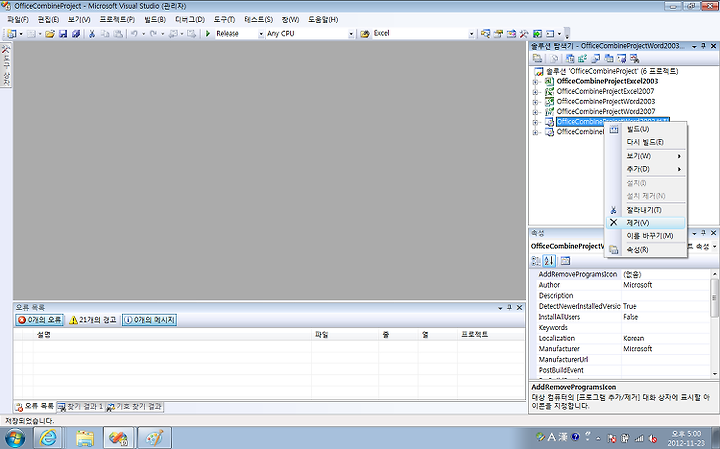This screenshot has width=720, height=449.
Task: Click Solution Explorer Properties icon
Action: point(537,58)
